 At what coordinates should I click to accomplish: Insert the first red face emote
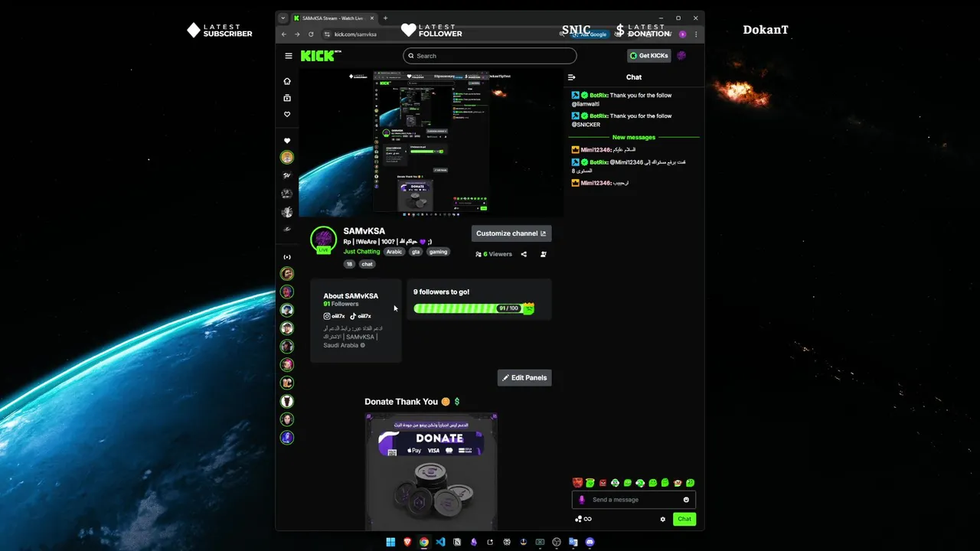click(x=577, y=483)
